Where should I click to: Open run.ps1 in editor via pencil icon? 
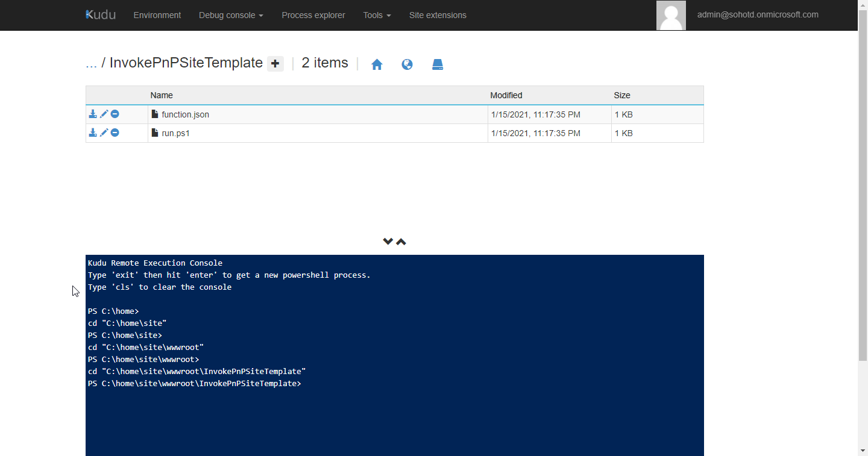pyautogui.click(x=104, y=133)
